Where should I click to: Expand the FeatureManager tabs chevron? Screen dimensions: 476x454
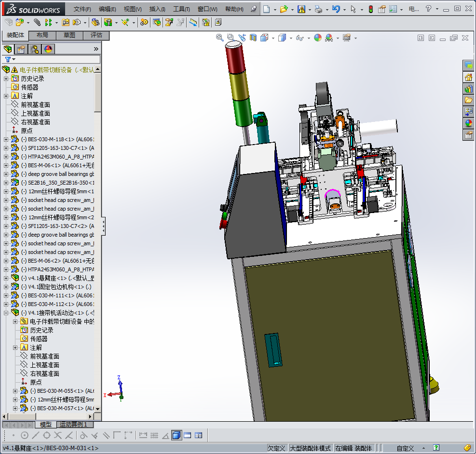96,49
